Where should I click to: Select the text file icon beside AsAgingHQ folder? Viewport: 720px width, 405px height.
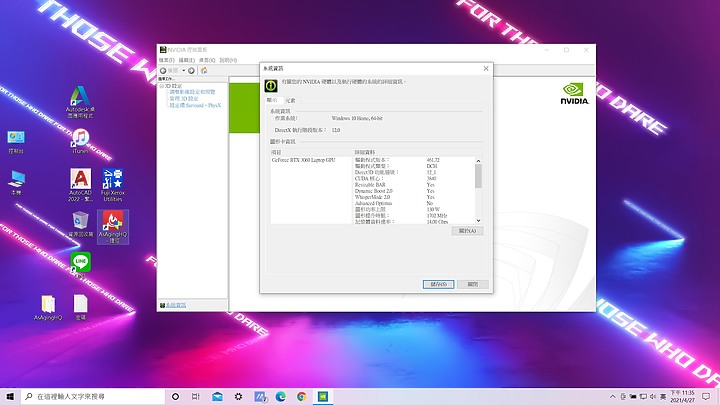[x=80, y=307]
